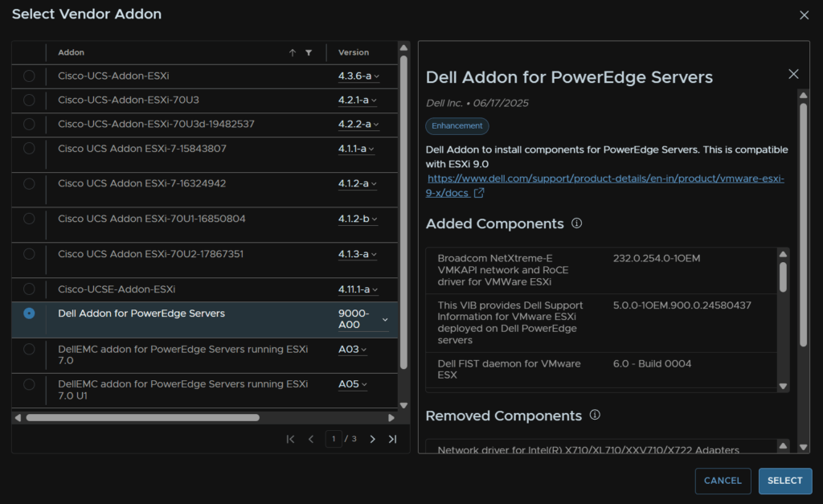Select radio for Cisco UCS Addon ESXi-7-16324942
The width and height of the screenshot is (823, 504).
(x=29, y=184)
